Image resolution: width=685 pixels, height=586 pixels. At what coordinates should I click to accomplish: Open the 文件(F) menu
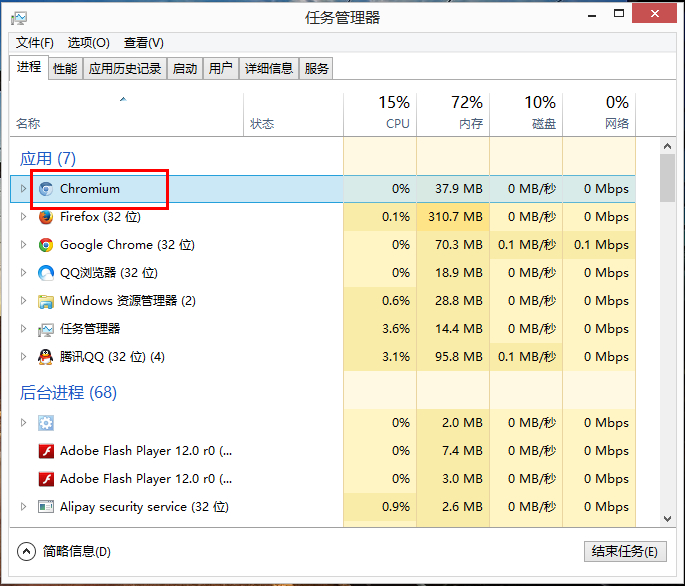tap(35, 43)
